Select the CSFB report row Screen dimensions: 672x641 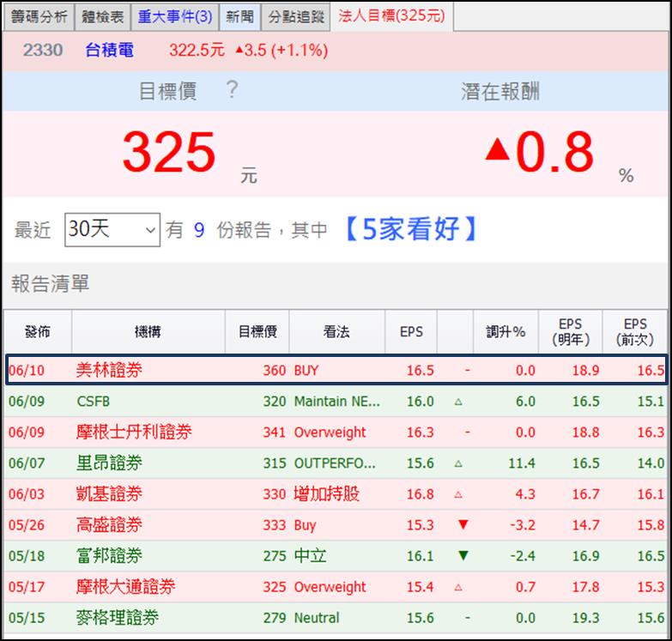(336, 401)
